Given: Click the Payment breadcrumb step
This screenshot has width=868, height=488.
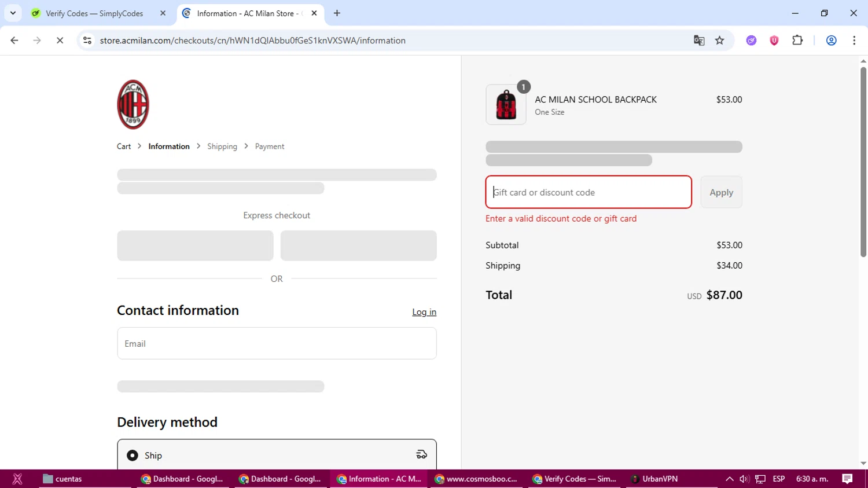Looking at the screenshot, I should tap(270, 146).
